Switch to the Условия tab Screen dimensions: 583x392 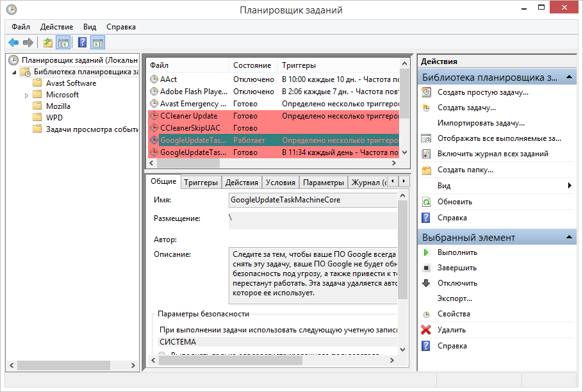pos(281,183)
